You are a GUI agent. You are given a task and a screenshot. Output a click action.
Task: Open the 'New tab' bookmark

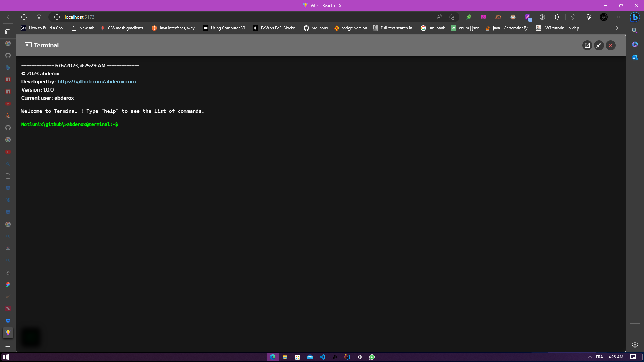click(x=83, y=28)
